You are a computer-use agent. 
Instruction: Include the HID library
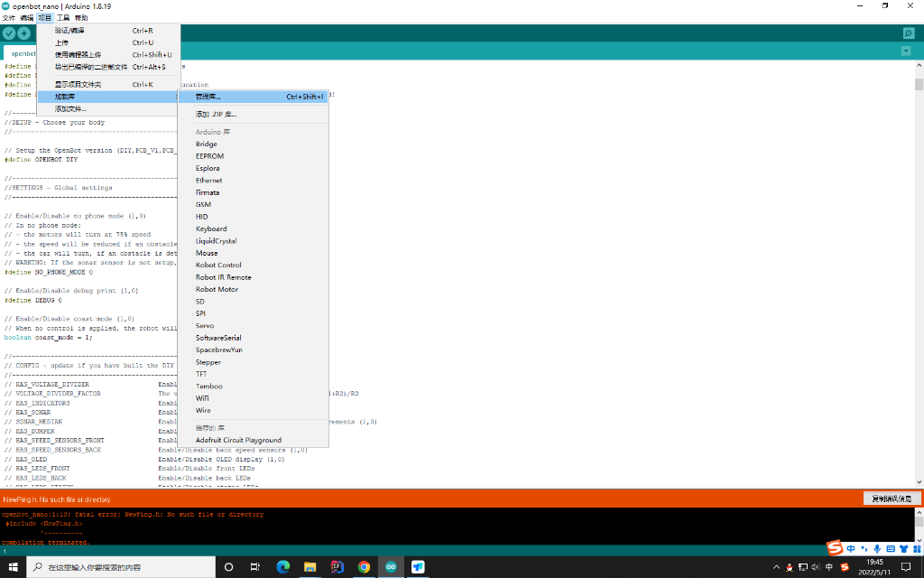pos(254,217)
